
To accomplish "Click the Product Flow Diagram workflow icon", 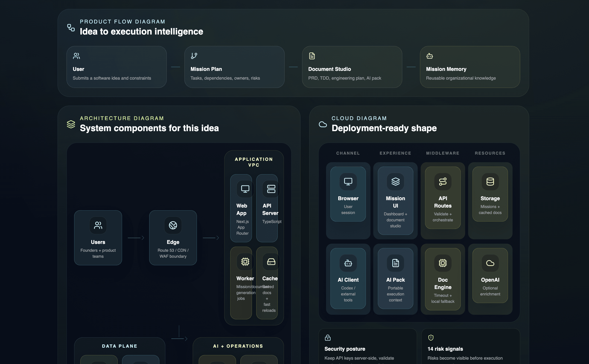I will pyautogui.click(x=71, y=28).
